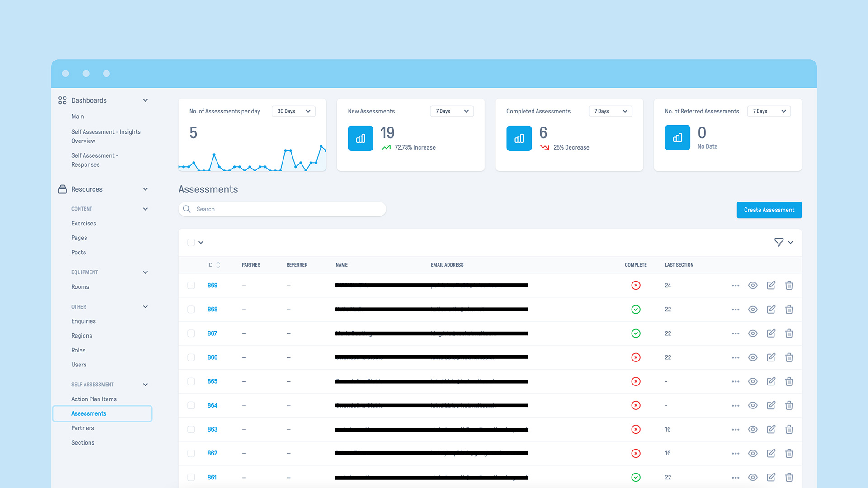
Task: Open the 7 Days dropdown on Completed Assessments
Action: point(610,111)
